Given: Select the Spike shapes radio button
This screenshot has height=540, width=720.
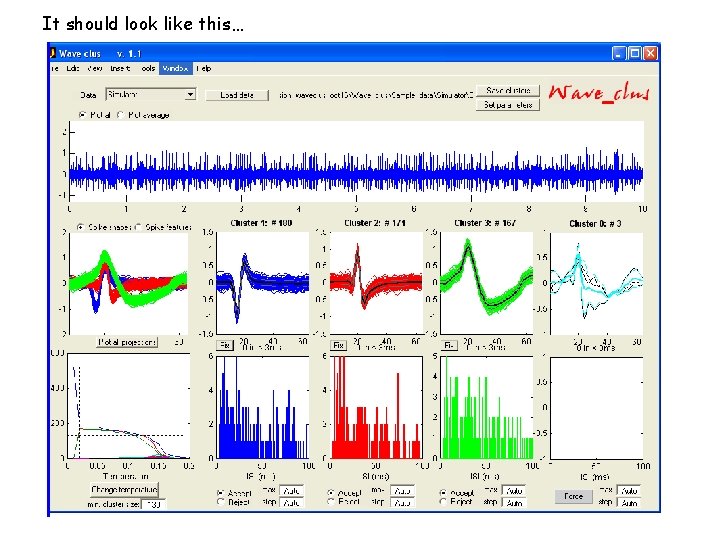Looking at the screenshot, I should [81, 227].
